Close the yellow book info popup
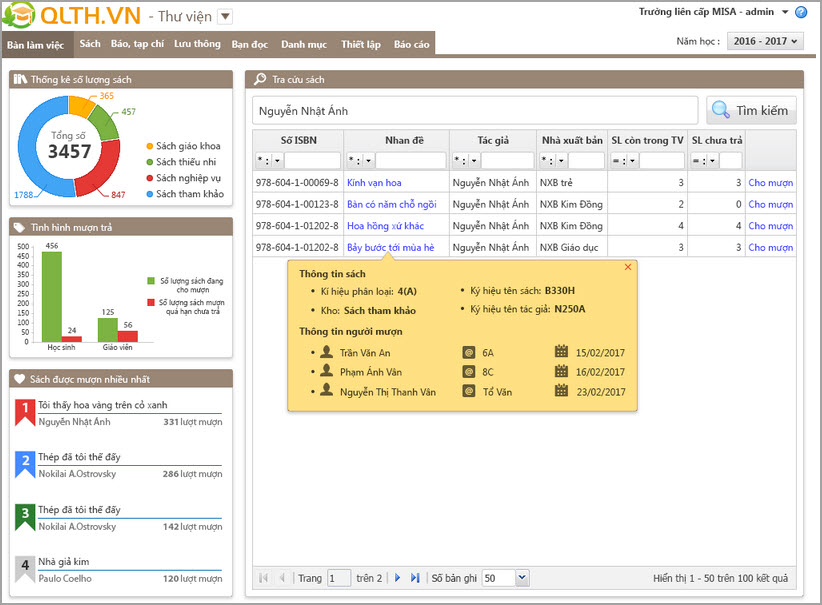This screenshot has width=822, height=605. [628, 267]
